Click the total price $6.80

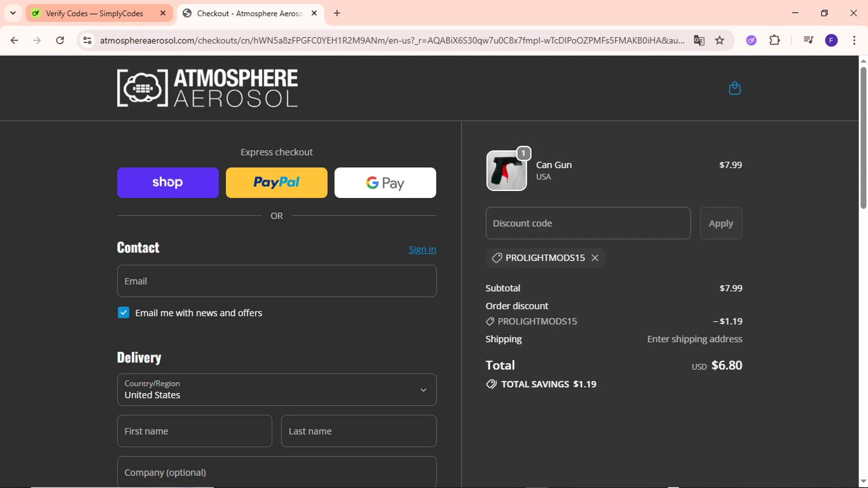pos(727,365)
